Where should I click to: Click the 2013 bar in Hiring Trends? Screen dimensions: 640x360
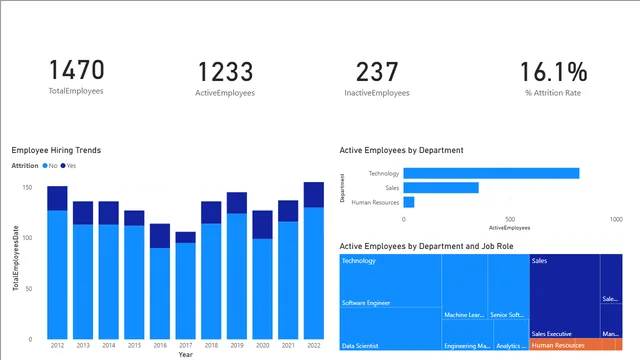(x=83, y=270)
